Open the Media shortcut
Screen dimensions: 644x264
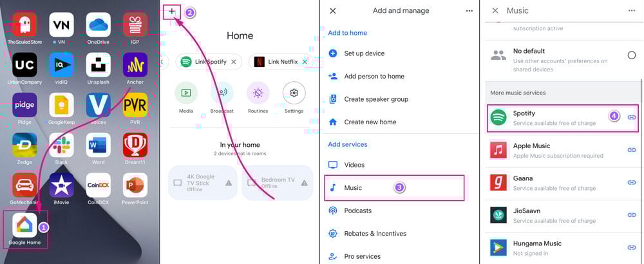tap(186, 93)
